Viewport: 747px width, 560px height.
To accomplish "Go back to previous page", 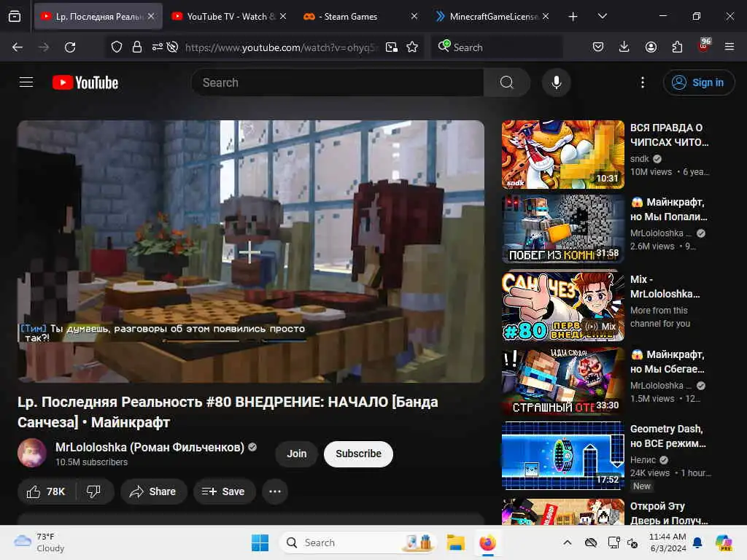I will coord(18,47).
